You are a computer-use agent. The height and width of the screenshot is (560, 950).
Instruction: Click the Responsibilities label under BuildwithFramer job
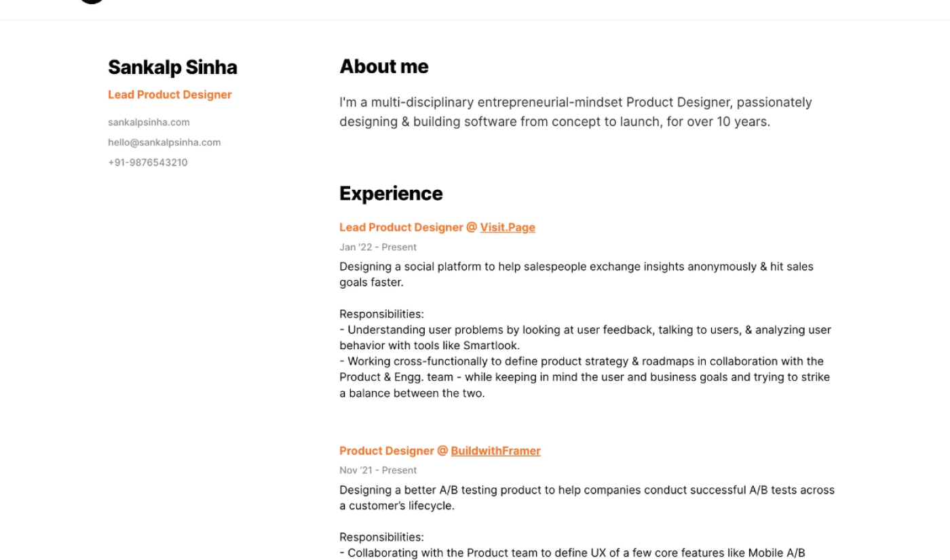pyautogui.click(x=381, y=537)
